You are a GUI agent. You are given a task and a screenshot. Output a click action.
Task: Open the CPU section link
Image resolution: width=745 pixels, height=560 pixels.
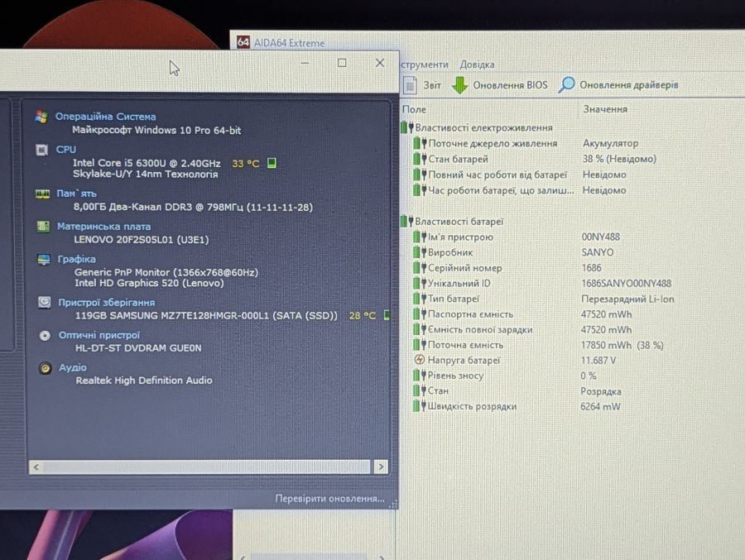[66, 150]
